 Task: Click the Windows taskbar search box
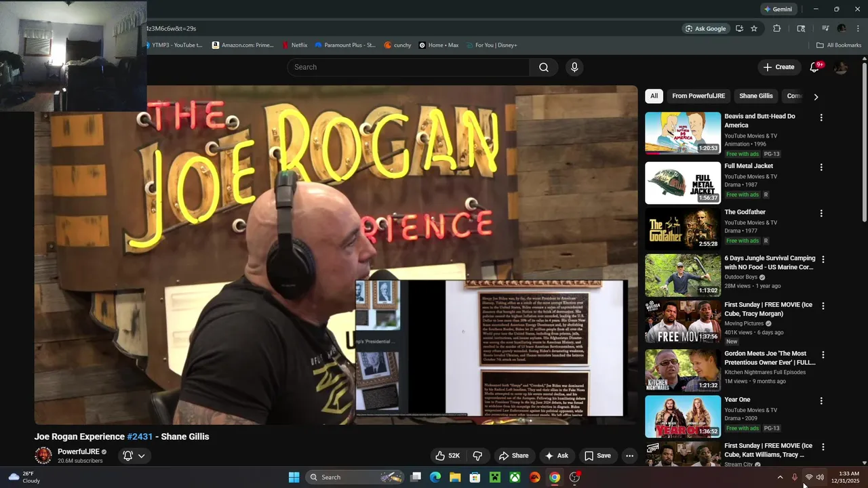point(355,477)
